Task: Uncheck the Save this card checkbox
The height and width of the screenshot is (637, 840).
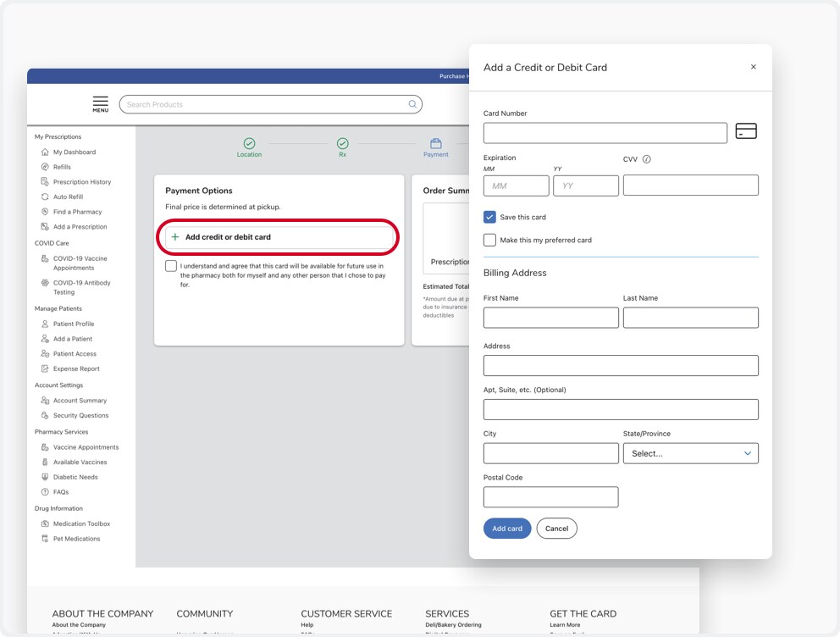Action: 489,217
